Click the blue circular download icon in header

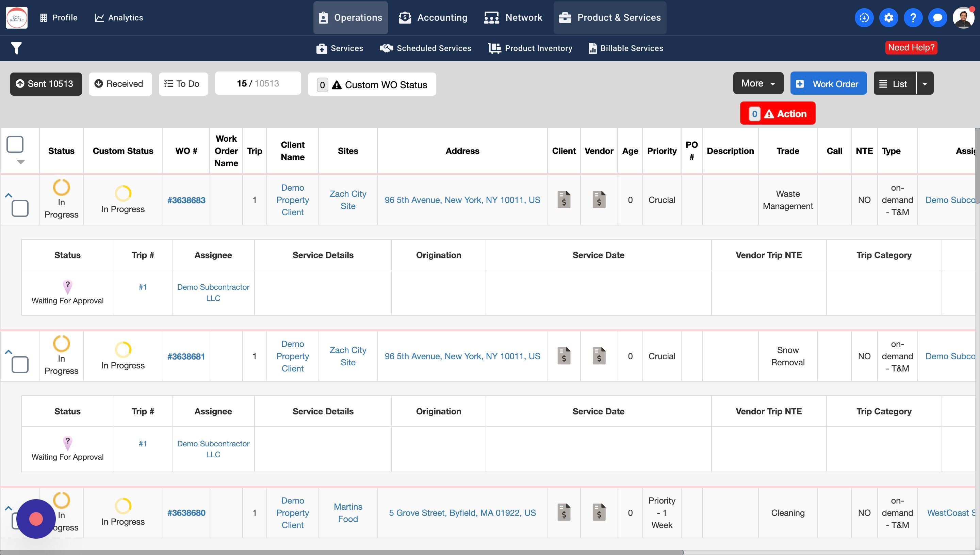(864, 17)
